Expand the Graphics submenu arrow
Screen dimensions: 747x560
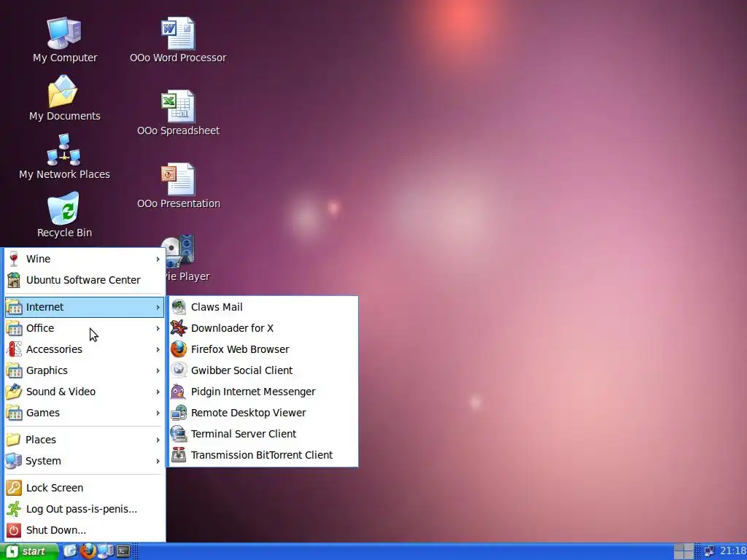158,370
